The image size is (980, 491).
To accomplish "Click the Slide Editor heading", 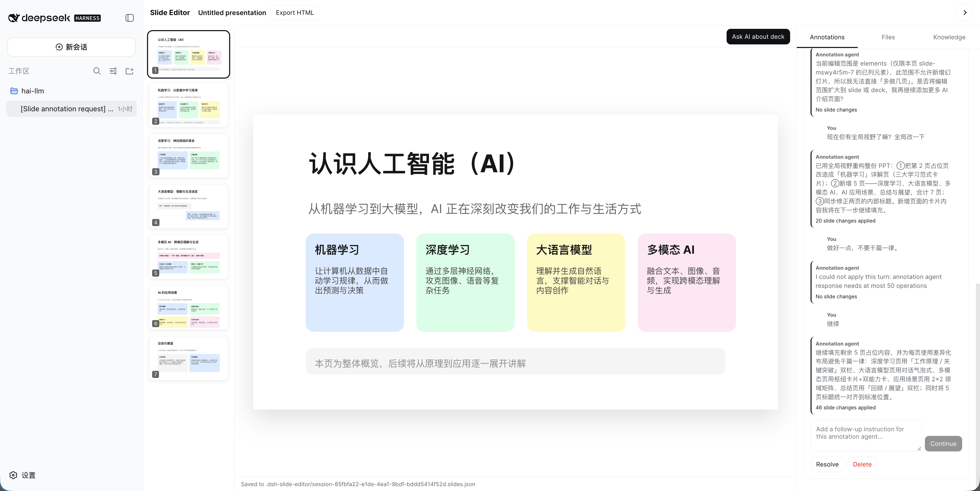I will (x=170, y=13).
